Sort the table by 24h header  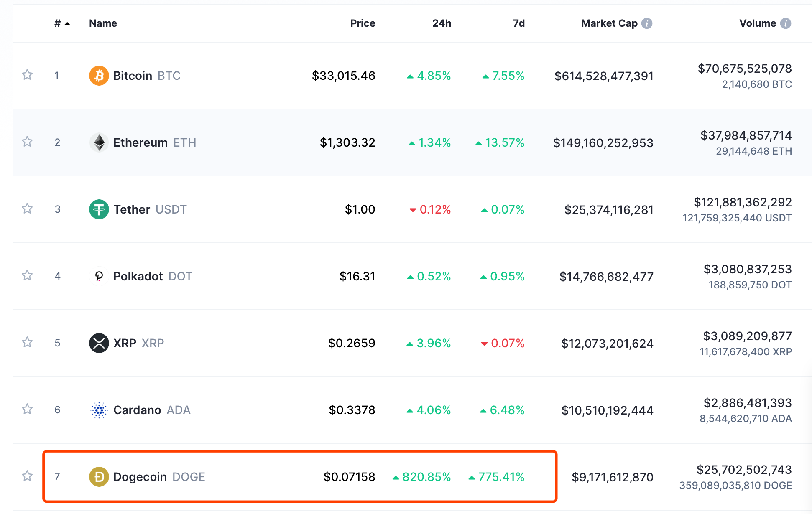[x=442, y=23]
